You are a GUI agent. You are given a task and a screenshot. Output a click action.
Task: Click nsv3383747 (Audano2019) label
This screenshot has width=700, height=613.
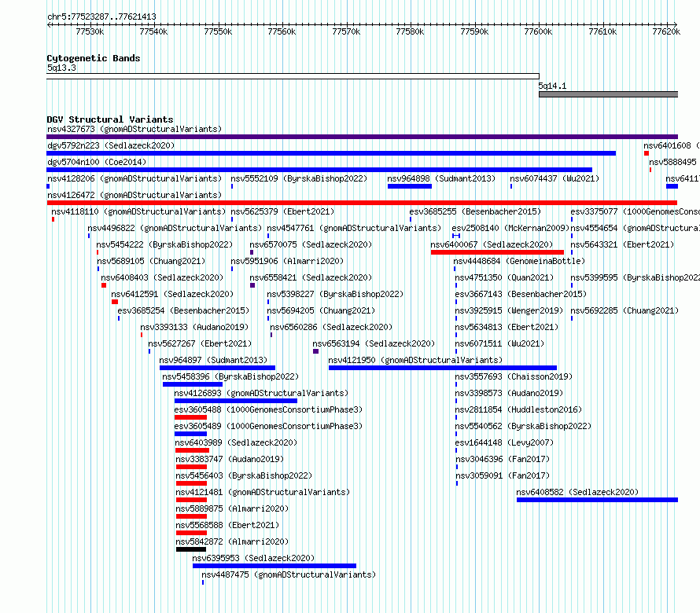tap(230, 459)
